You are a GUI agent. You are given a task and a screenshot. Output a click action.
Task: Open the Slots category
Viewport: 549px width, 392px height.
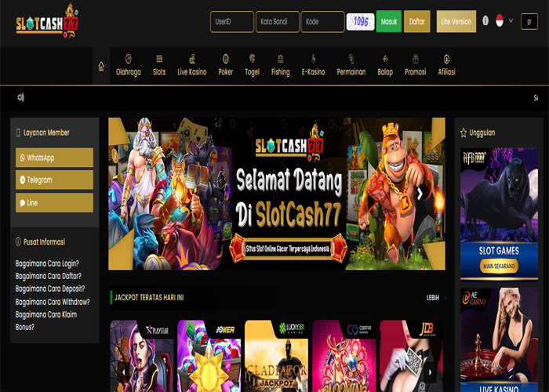click(159, 65)
